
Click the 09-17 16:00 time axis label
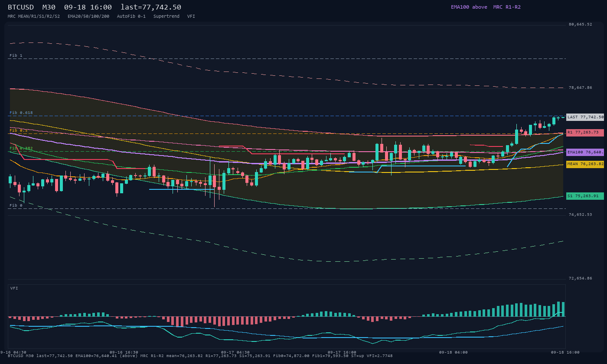coord(342,352)
